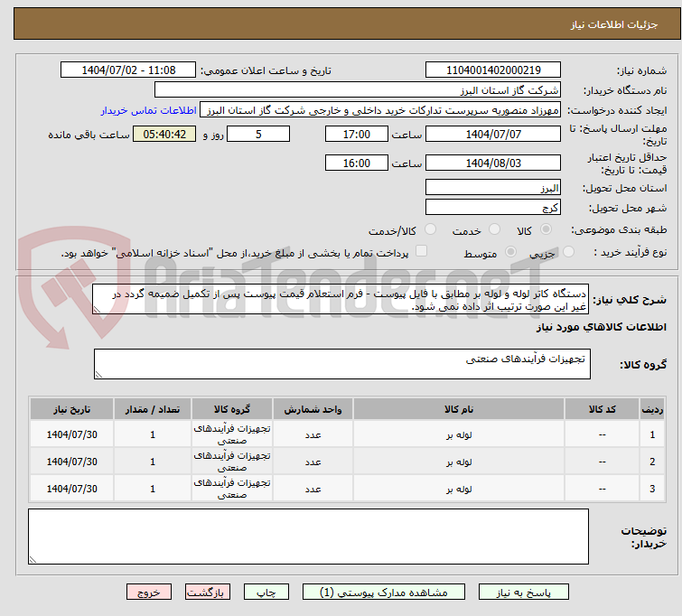Screen dimensions: 682x616
Task: Click the واحد شمارش column header
Action: pyautogui.click(x=313, y=409)
